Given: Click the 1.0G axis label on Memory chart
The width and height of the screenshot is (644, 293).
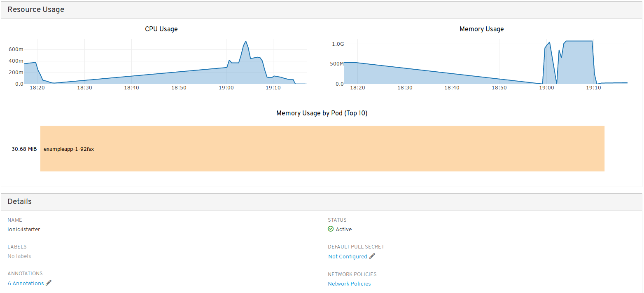Looking at the screenshot, I should click(338, 44).
